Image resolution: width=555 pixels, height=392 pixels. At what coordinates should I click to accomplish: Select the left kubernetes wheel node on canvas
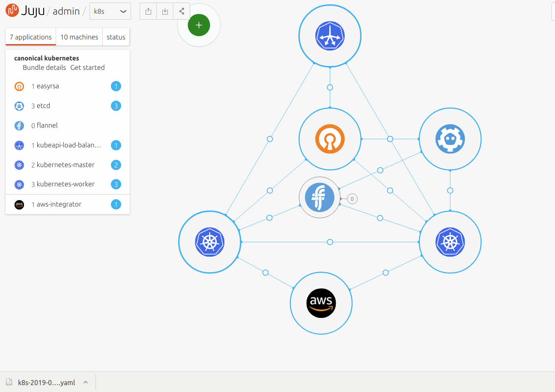coord(210,242)
